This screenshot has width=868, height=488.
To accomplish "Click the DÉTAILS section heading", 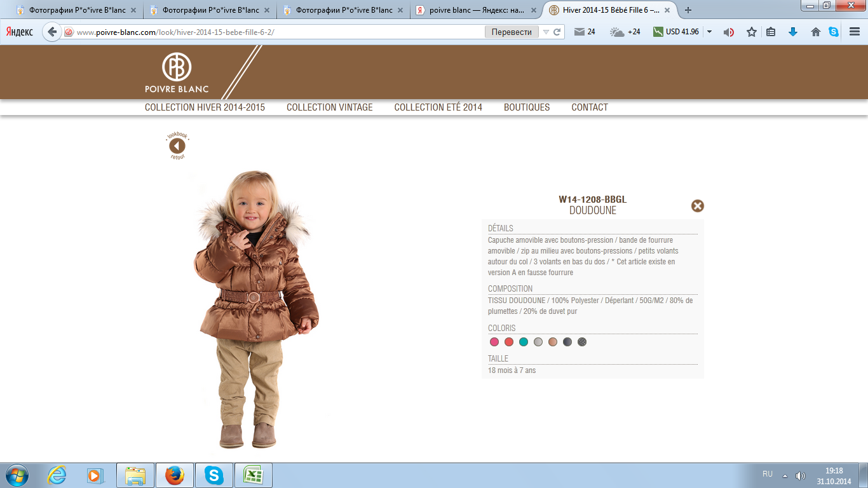I will coord(501,228).
